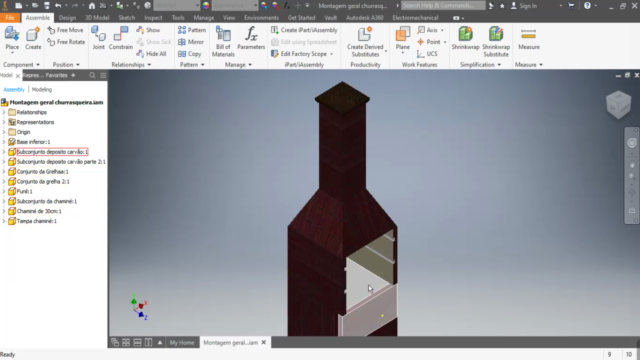
Task: Open the Manage panel dropdown
Action: click(238, 64)
